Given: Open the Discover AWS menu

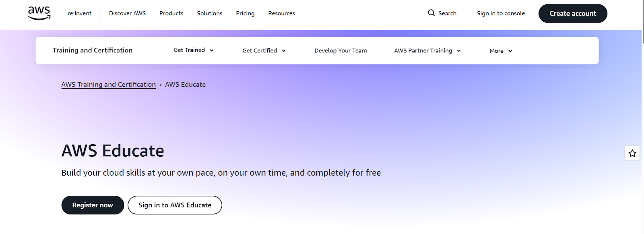Looking at the screenshot, I should pos(128,13).
